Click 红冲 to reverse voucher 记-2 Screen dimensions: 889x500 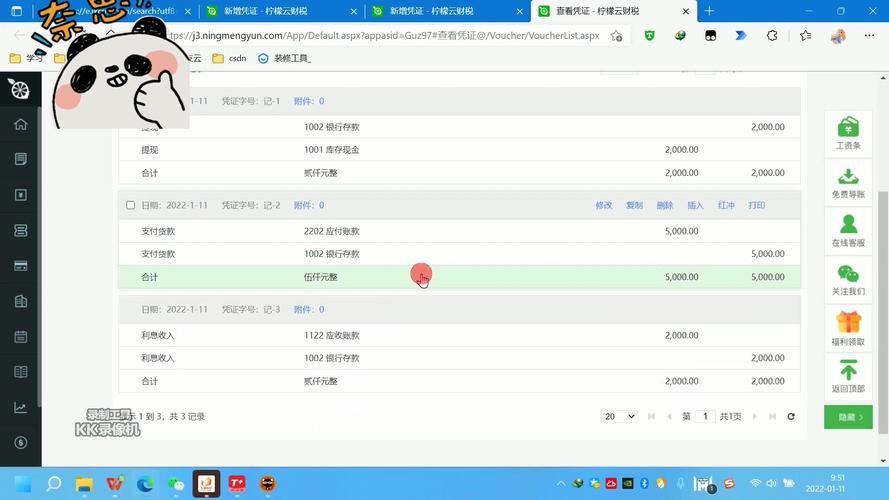[726, 205]
